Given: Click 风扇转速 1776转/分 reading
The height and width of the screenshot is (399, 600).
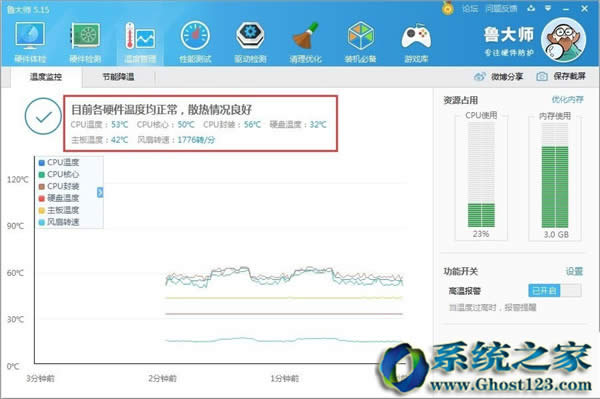Looking at the screenshot, I should pyautogui.click(x=176, y=140).
